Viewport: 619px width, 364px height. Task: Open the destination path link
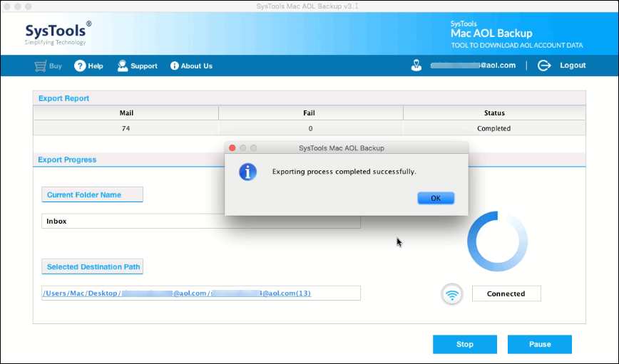point(176,293)
